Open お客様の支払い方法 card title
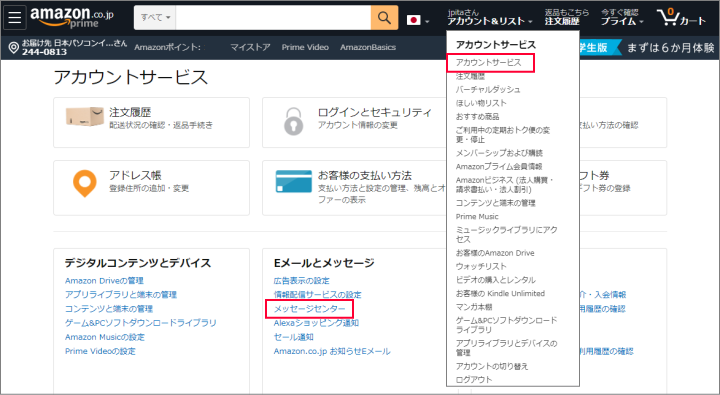The height and width of the screenshot is (395, 720). [x=365, y=175]
